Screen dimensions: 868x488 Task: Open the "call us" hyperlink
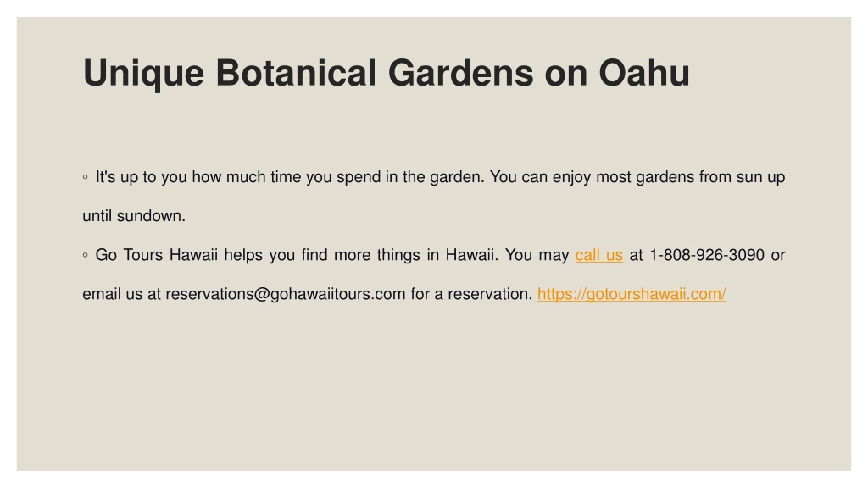coord(599,255)
